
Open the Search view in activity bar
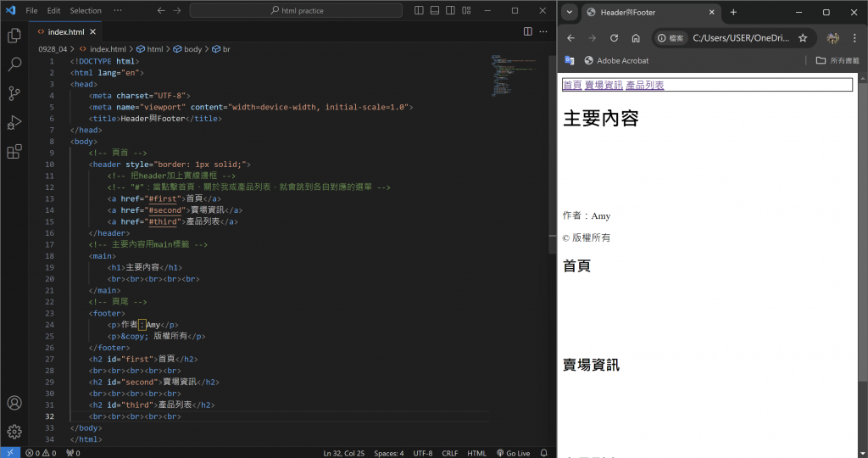coord(14,64)
